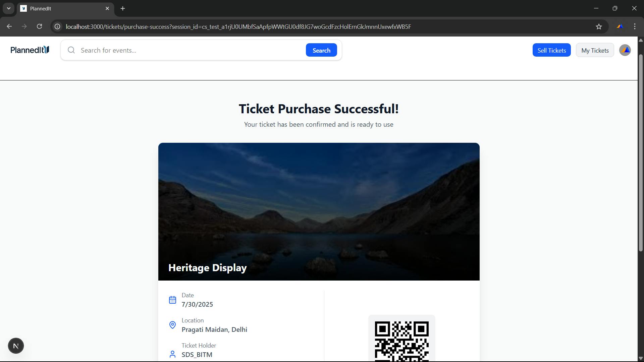Restore down the browser window
Screen dimensions: 644x362
tap(615, 8)
